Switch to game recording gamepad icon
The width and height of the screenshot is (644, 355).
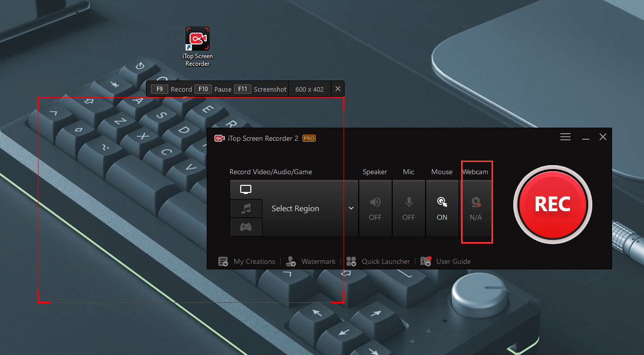tap(246, 227)
